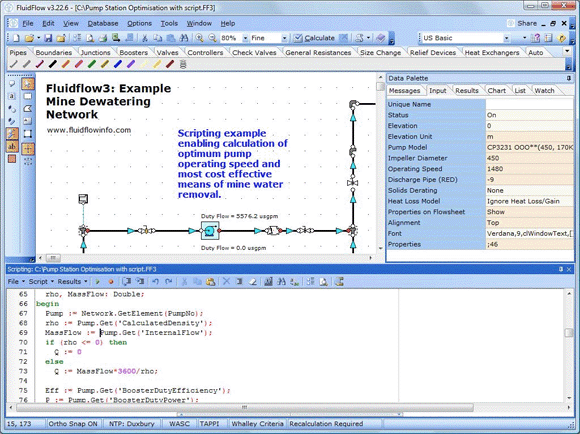The width and height of the screenshot is (580, 434).
Task: Open the File menu in the menu bar
Action: tap(28, 23)
